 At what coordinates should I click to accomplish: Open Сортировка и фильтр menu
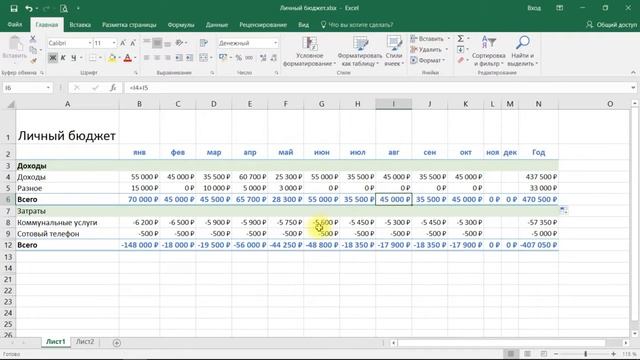click(489, 51)
